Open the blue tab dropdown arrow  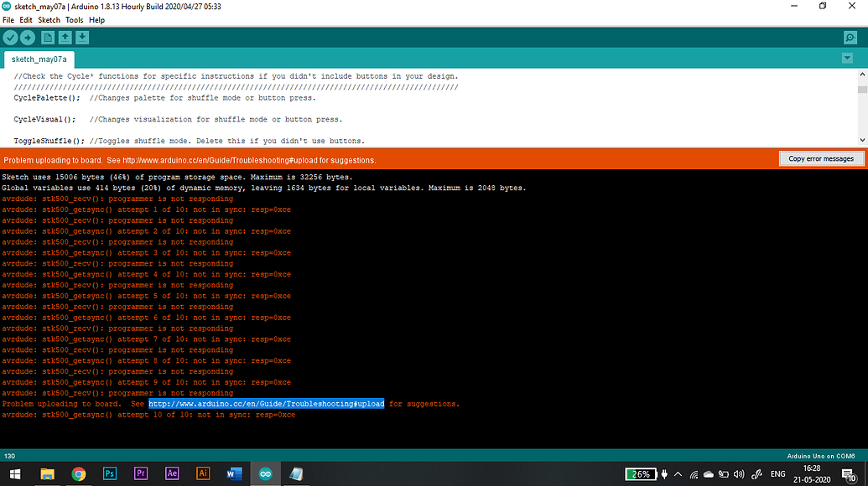pyautogui.click(x=849, y=57)
